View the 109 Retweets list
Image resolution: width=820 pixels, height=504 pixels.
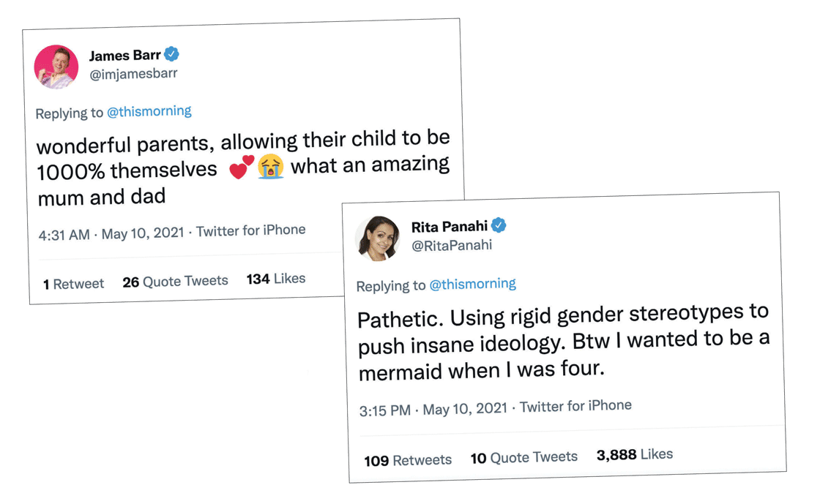[x=408, y=460]
